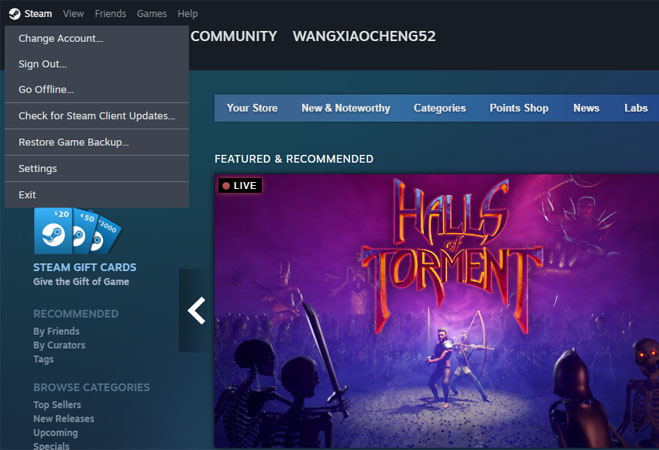The image size is (659, 450).
Task: Click the Steam gift cards image
Action: 78,231
